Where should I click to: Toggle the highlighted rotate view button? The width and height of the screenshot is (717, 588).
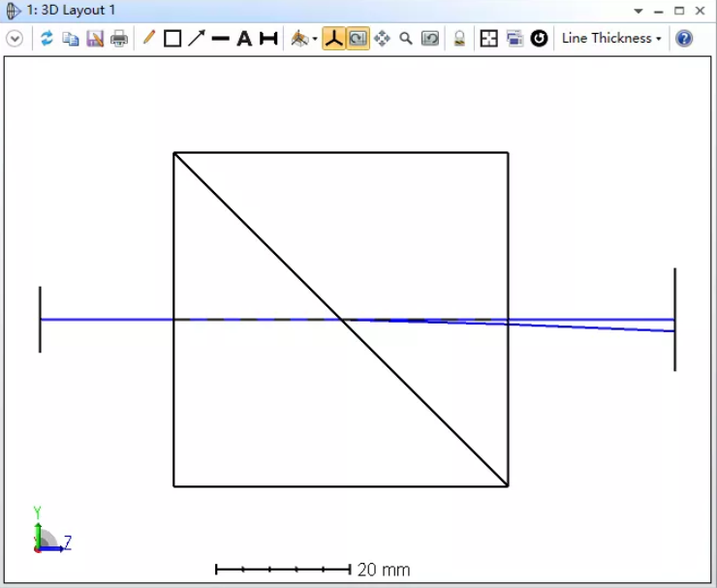click(x=358, y=39)
